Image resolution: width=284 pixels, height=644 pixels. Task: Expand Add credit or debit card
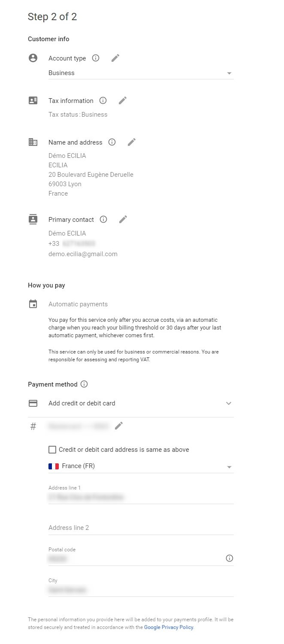point(229,403)
